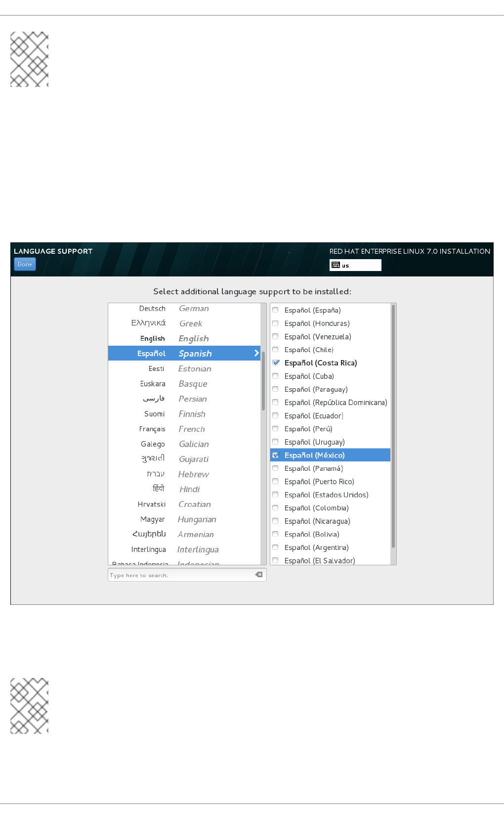The image size is (504, 819).
Task: Uncheck Español (Costa Rica) locale
Action: pyautogui.click(x=276, y=363)
